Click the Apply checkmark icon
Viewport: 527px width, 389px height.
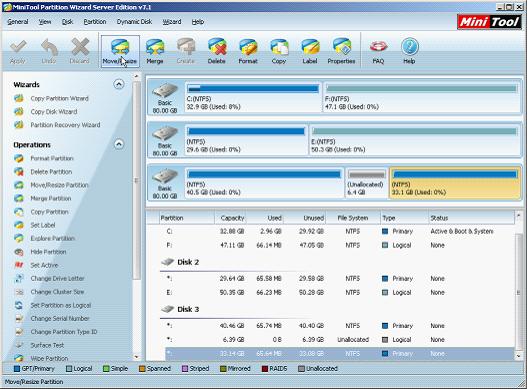(x=18, y=51)
